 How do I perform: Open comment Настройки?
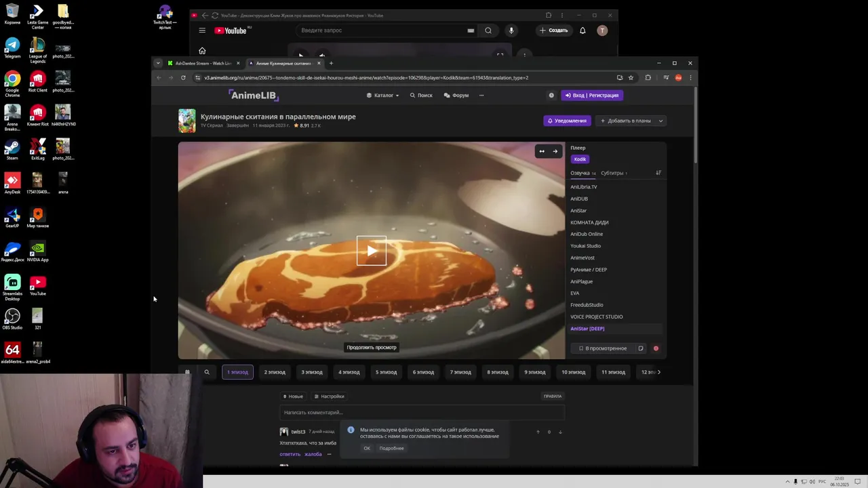click(329, 396)
